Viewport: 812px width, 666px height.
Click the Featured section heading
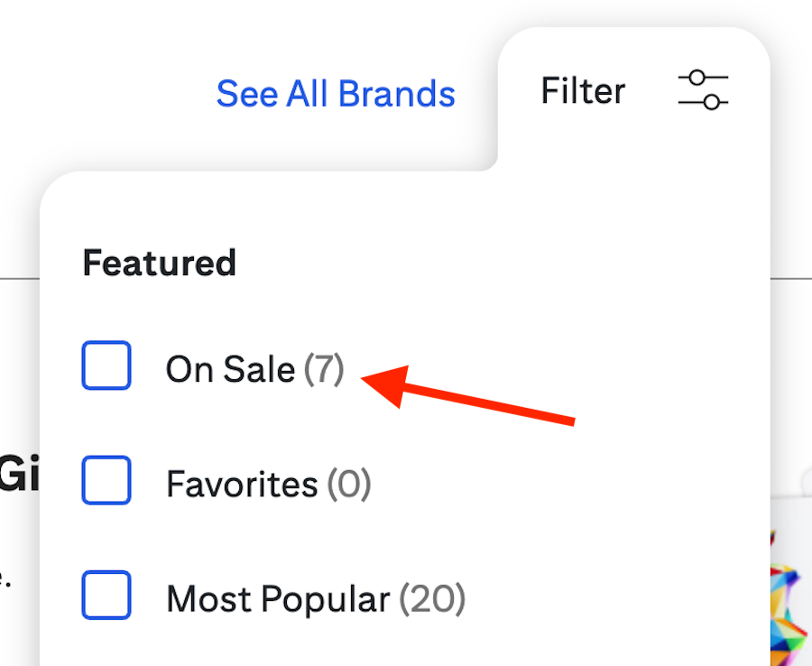tap(159, 263)
